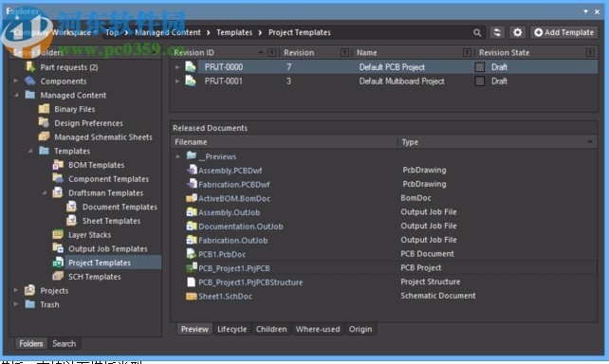Click the Trash folder icon

click(x=30, y=304)
